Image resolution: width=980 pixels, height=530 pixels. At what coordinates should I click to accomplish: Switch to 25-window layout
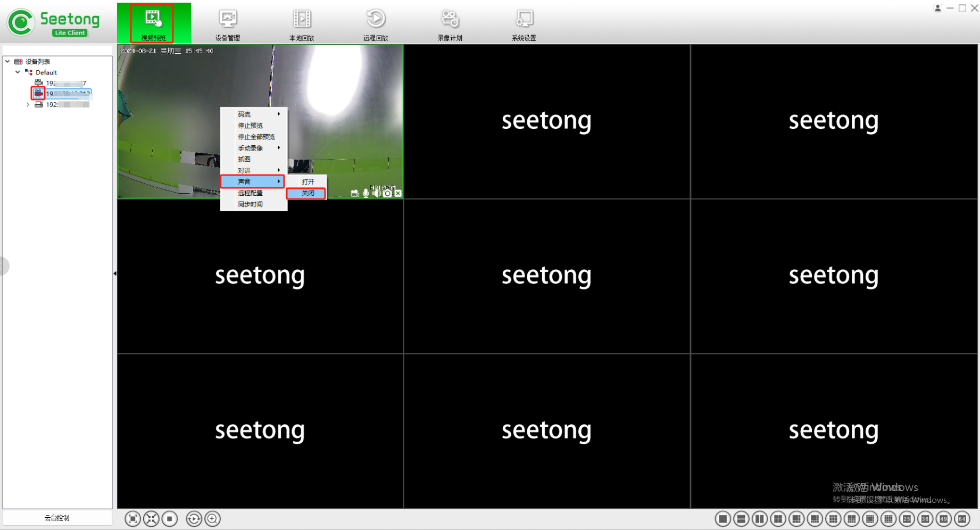[x=907, y=519]
